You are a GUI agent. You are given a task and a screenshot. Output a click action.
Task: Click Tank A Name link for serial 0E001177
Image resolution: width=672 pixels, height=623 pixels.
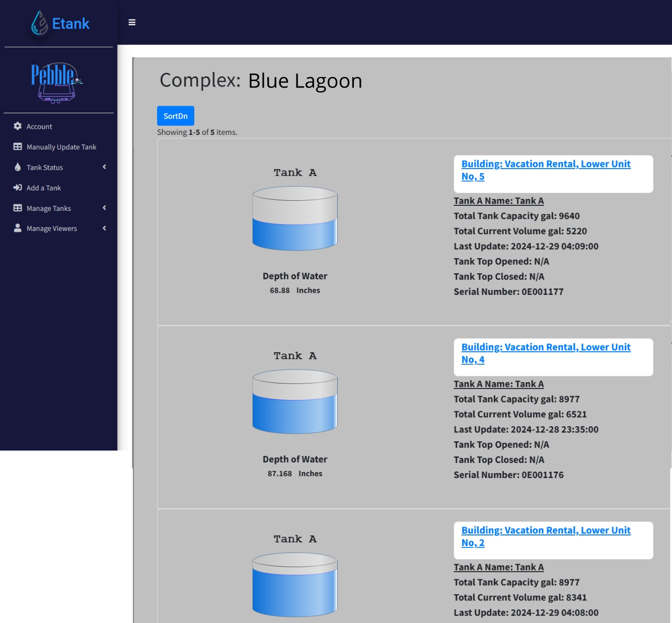tap(499, 201)
